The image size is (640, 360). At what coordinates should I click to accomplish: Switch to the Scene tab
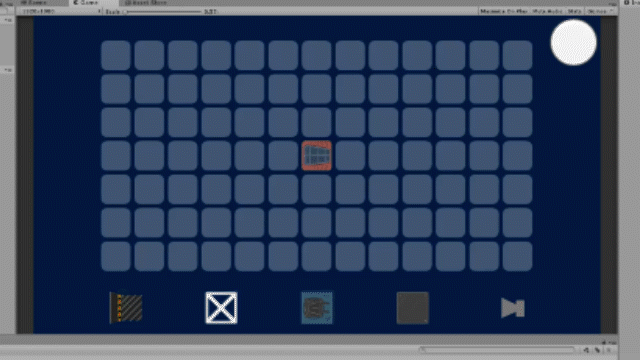pyautogui.click(x=34, y=3)
